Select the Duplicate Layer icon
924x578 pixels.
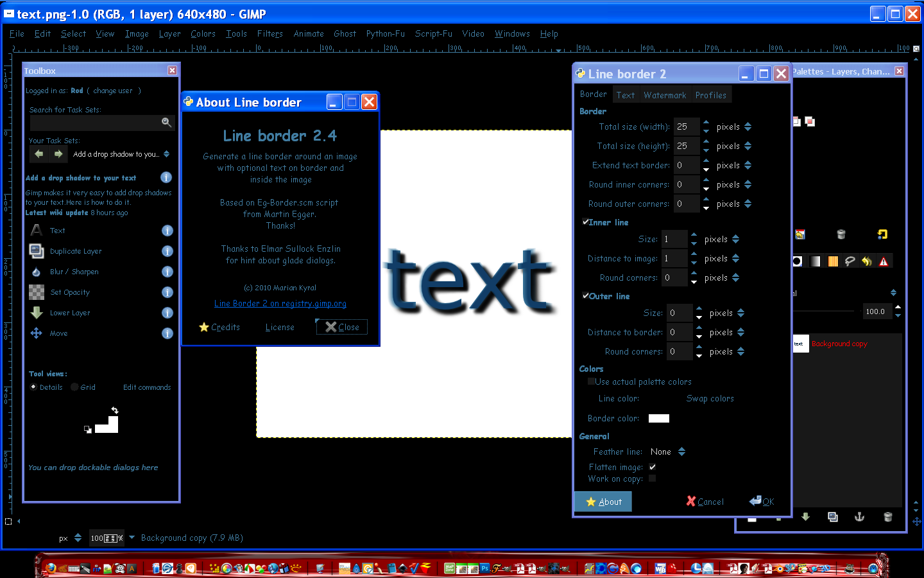37,251
